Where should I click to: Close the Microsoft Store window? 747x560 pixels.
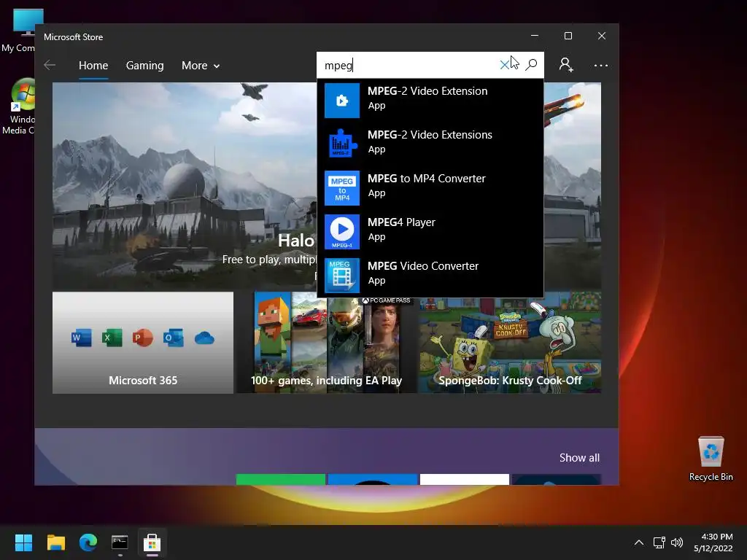[602, 36]
